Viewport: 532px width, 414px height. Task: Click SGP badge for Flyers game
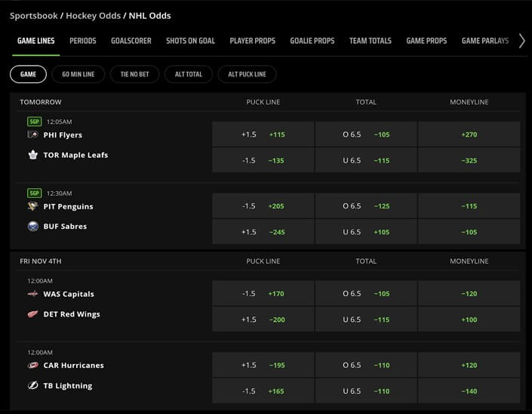pos(34,122)
